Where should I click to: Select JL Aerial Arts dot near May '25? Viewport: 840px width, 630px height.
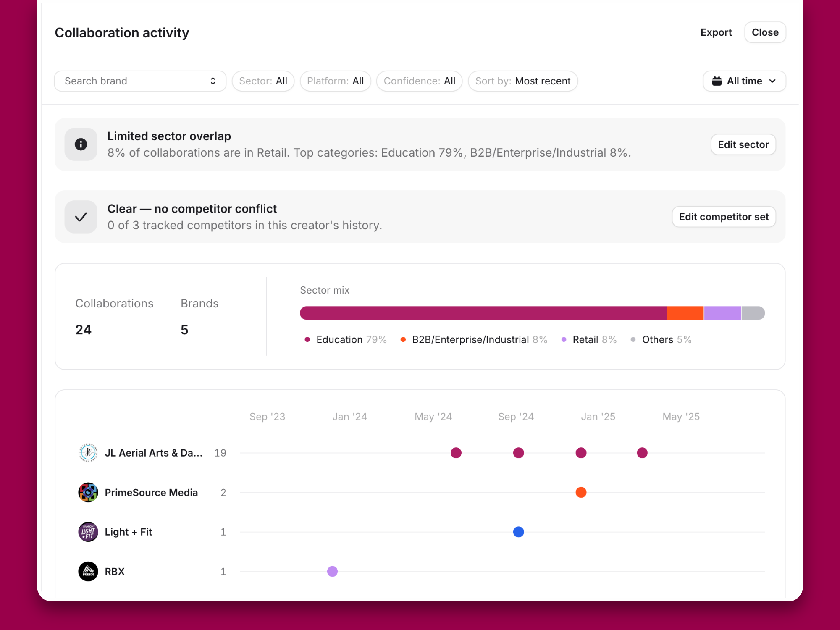pyautogui.click(x=642, y=453)
